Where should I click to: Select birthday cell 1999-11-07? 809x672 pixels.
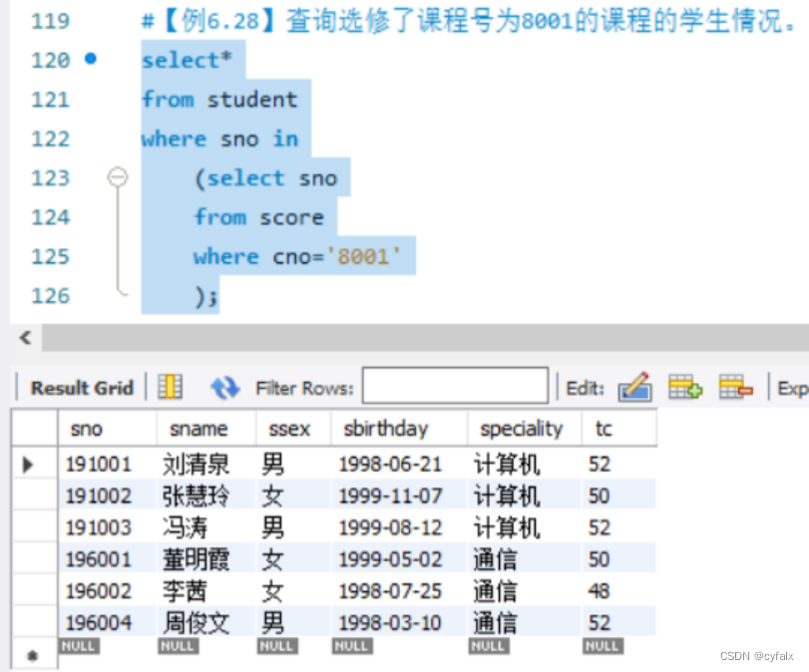pos(399,496)
